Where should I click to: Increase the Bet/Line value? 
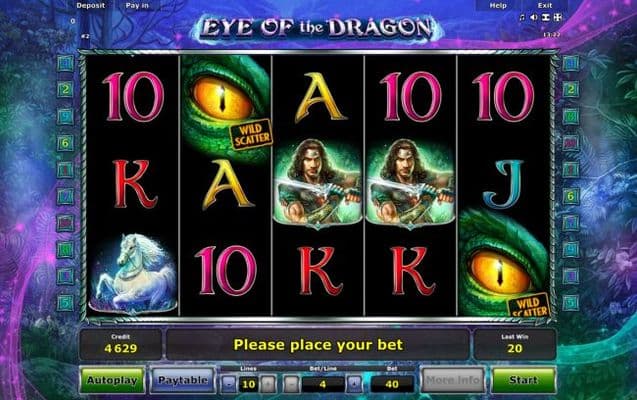(x=354, y=384)
